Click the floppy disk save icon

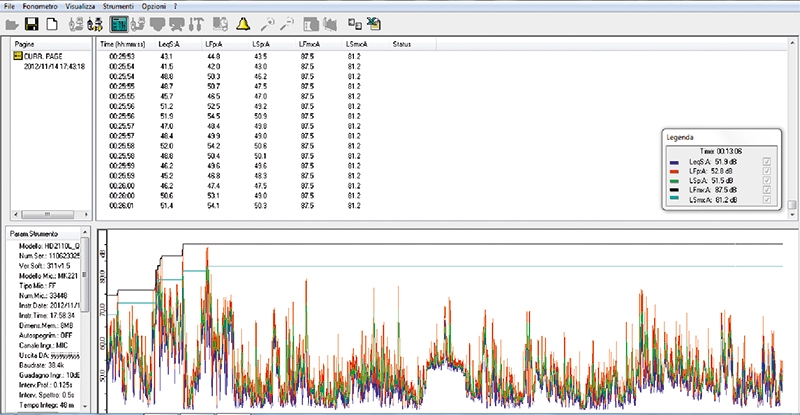pyautogui.click(x=31, y=23)
